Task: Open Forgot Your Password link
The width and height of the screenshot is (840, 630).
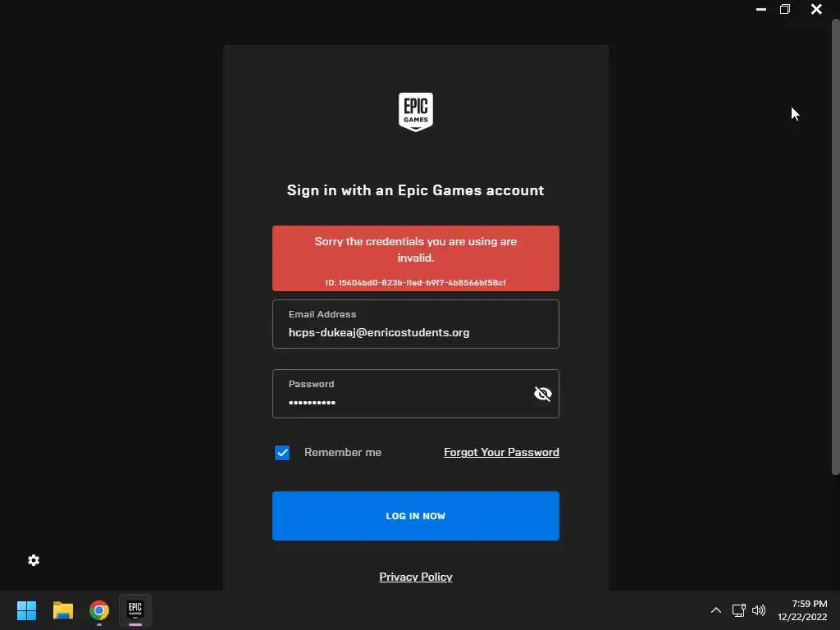Action: [501, 452]
